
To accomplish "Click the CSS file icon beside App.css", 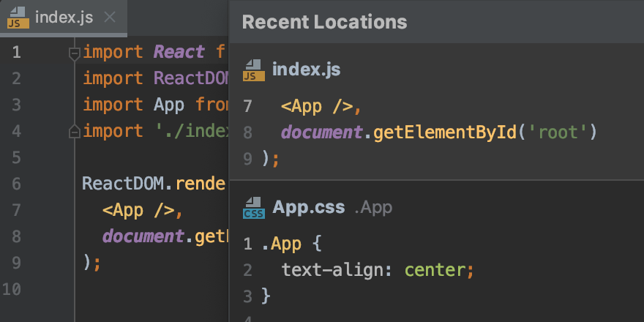I will [x=253, y=208].
